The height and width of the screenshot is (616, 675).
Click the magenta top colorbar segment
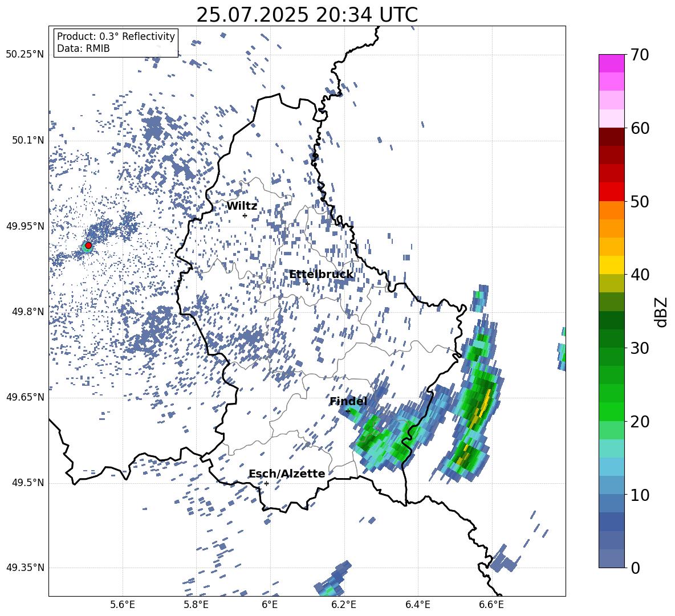611,63
